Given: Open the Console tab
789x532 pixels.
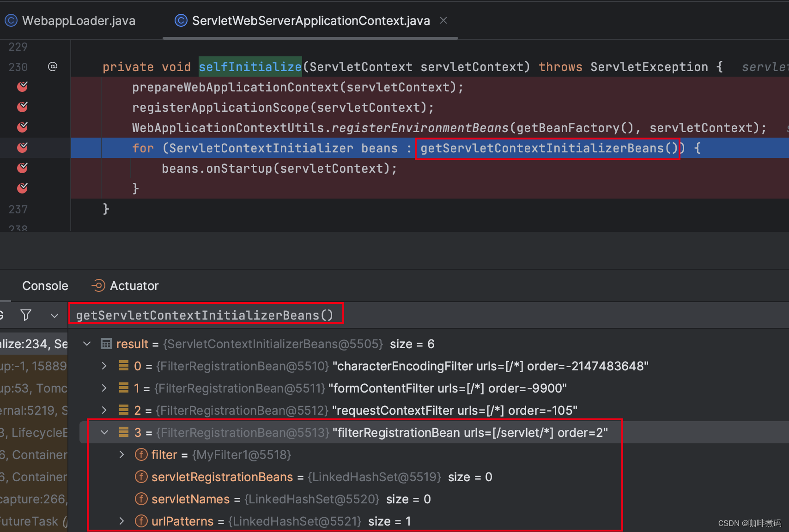Looking at the screenshot, I should [x=45, y=286].
